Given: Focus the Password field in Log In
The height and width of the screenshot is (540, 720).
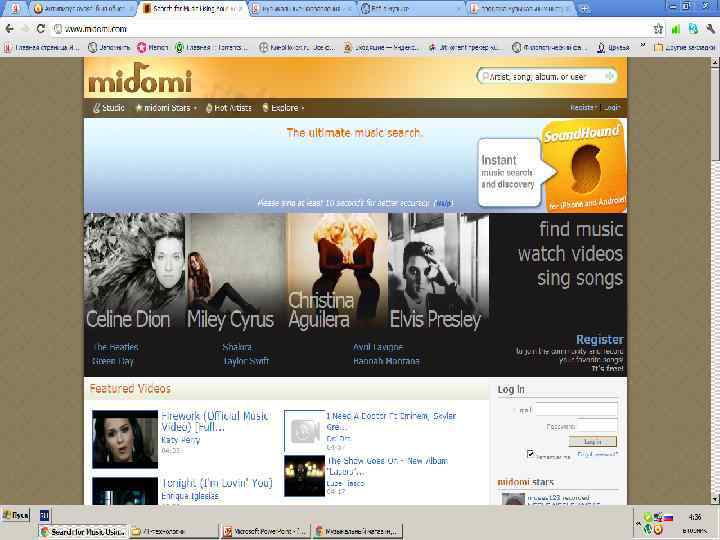Looking at the screenshot, I should pyautogui.click(x=597, y=426).
